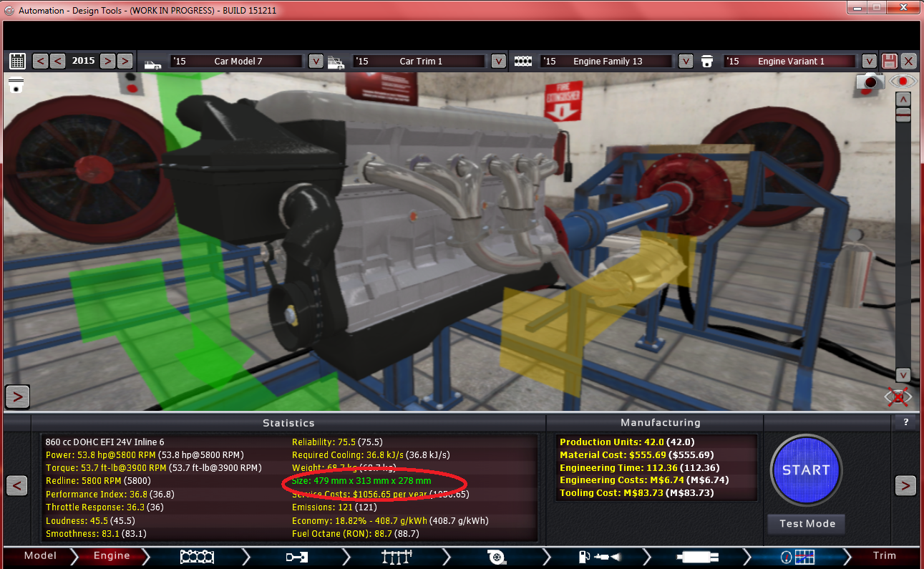
Task: Toggle the eye visibility icon
Action: click(903, 81)
